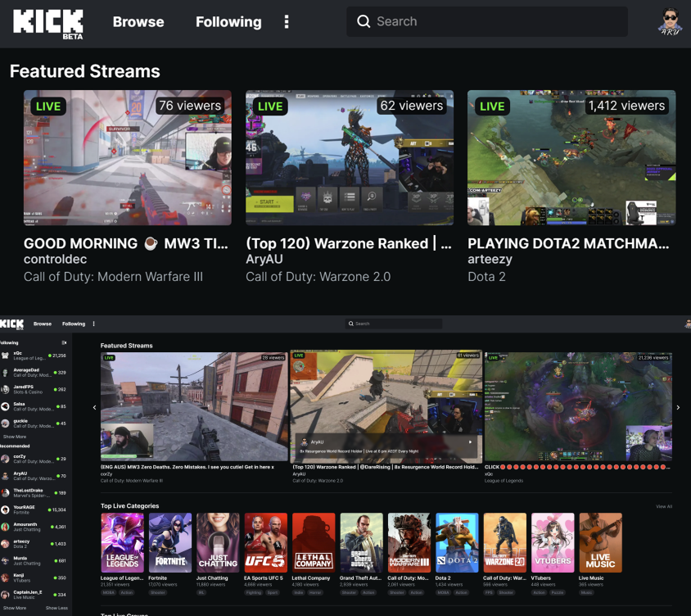Select Following in the small lower header

(x=74, y=324)
